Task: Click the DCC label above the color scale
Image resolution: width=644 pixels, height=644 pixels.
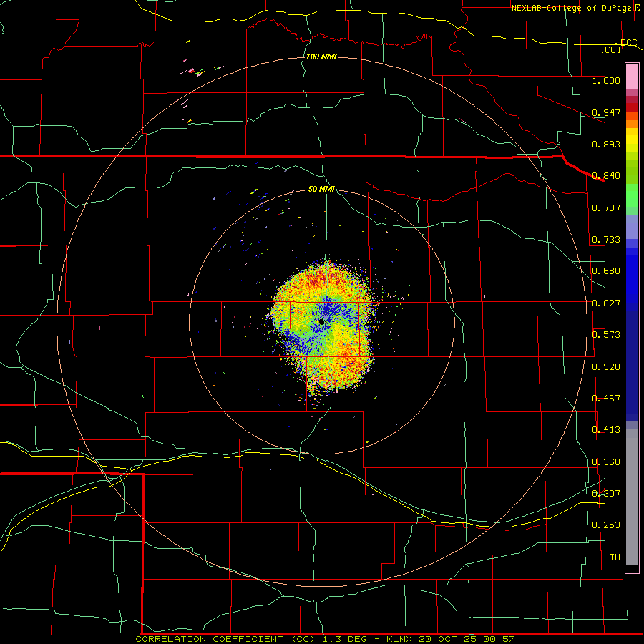Action: click(628, 43)
